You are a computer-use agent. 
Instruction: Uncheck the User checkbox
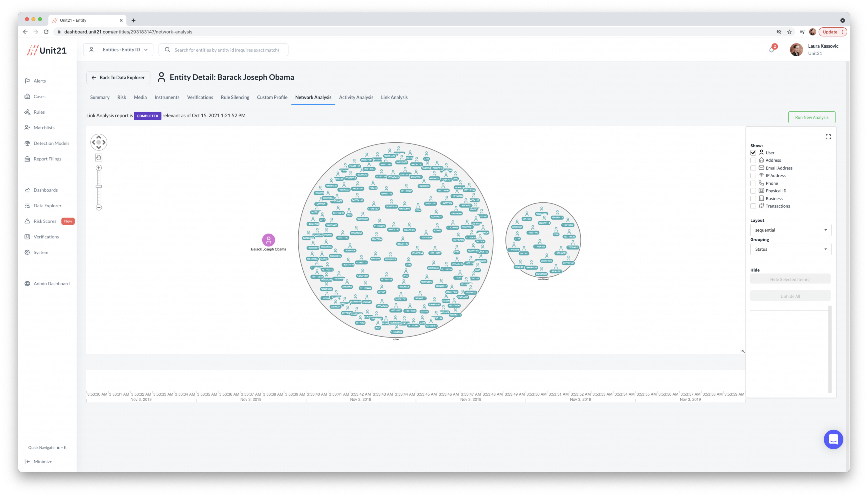click(x=753, y=153)
